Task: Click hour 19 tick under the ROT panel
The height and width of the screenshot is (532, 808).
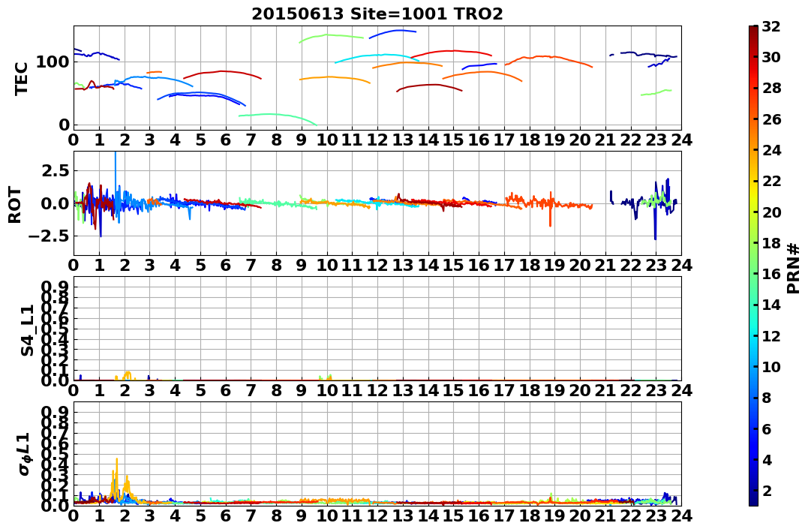Action: point(554,266)
